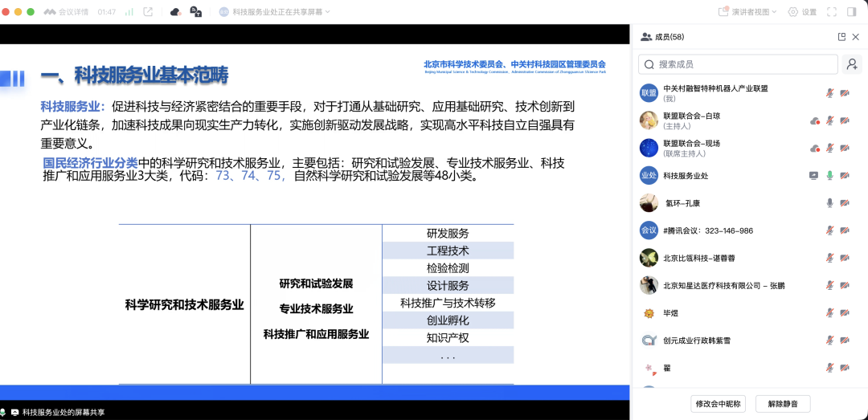The width and height of the screenshot is (868, 420).
Task: Click 工程技术 cell in slide table
Action: (448, 251)
